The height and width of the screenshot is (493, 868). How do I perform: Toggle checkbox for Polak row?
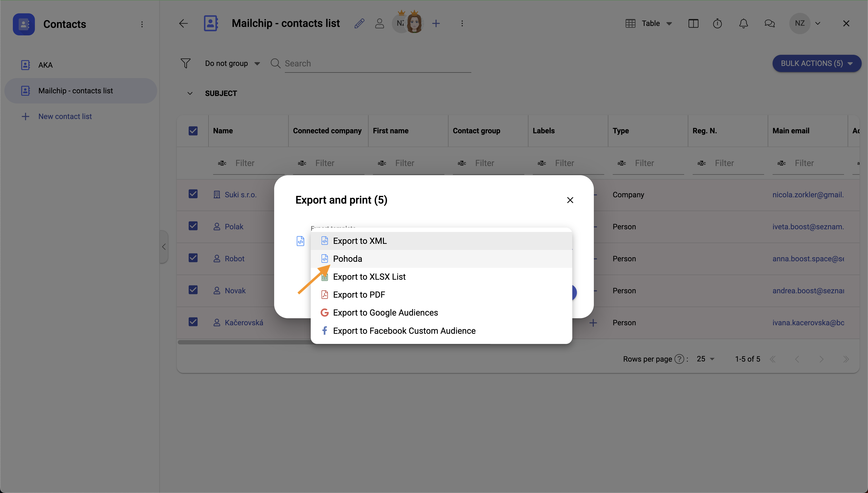[193, 226]
